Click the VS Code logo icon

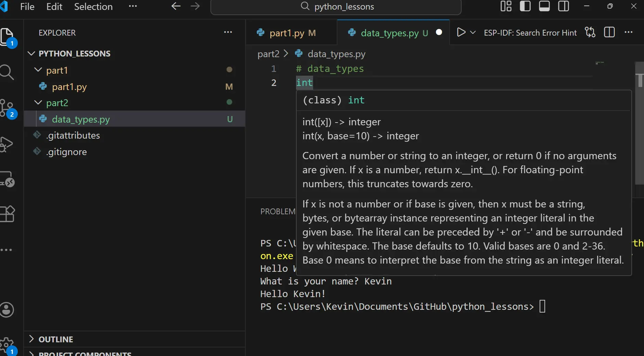(4, 7)
